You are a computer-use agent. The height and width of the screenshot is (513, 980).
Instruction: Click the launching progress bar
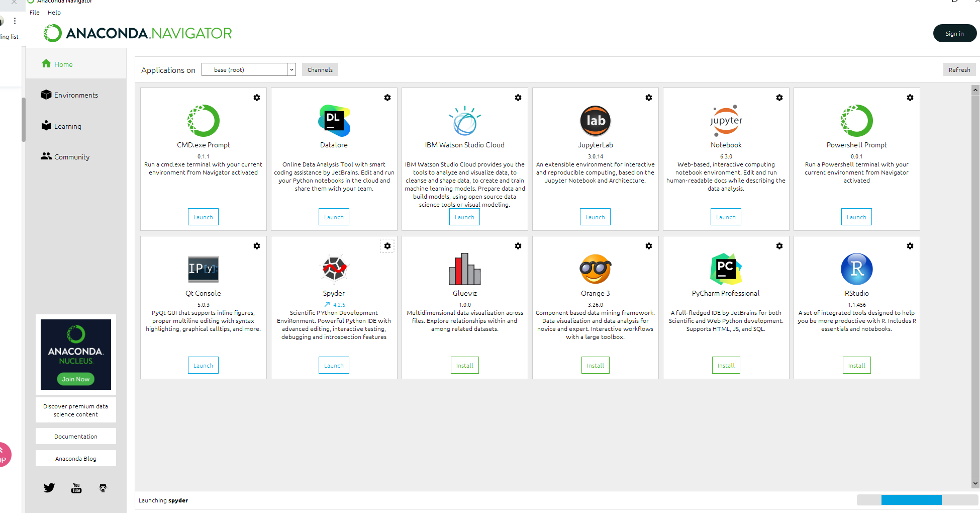(917, 500)
